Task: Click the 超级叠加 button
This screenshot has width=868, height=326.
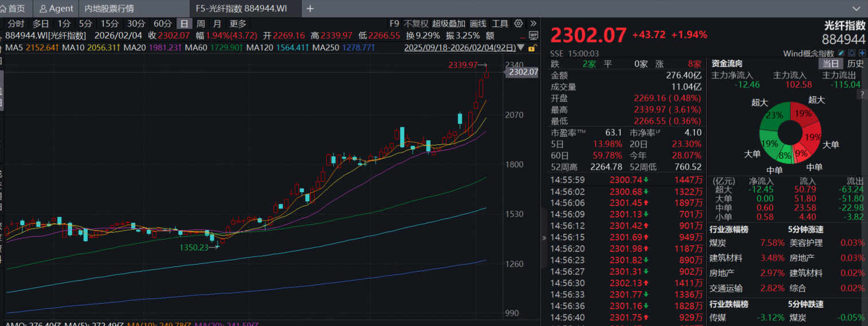Action: [x=449, y=23]
